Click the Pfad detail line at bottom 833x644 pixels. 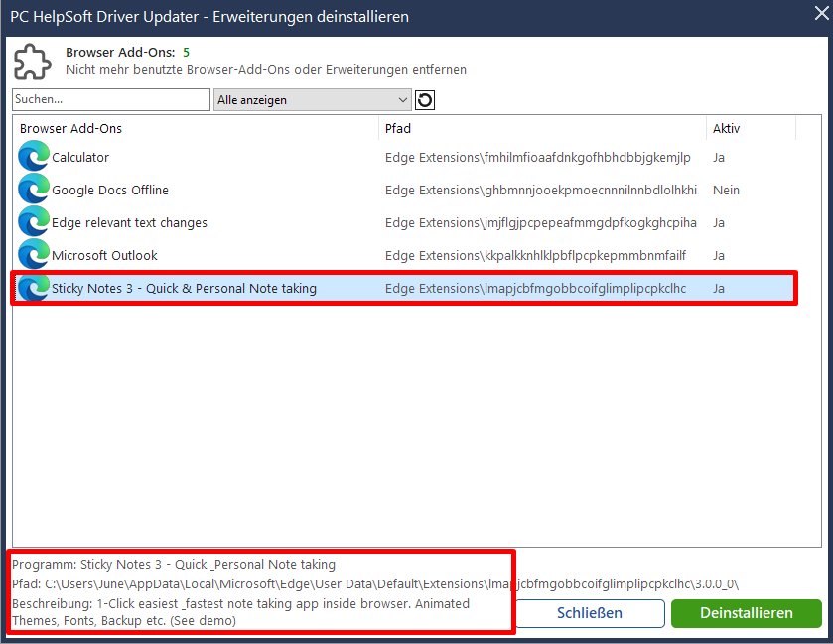click(375, 584)
